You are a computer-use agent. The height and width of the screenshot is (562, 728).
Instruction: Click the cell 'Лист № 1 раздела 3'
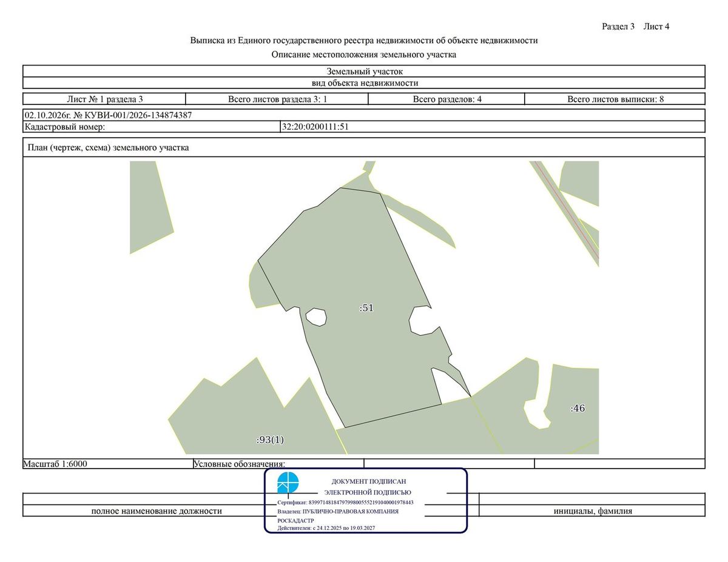click(104, 99)
